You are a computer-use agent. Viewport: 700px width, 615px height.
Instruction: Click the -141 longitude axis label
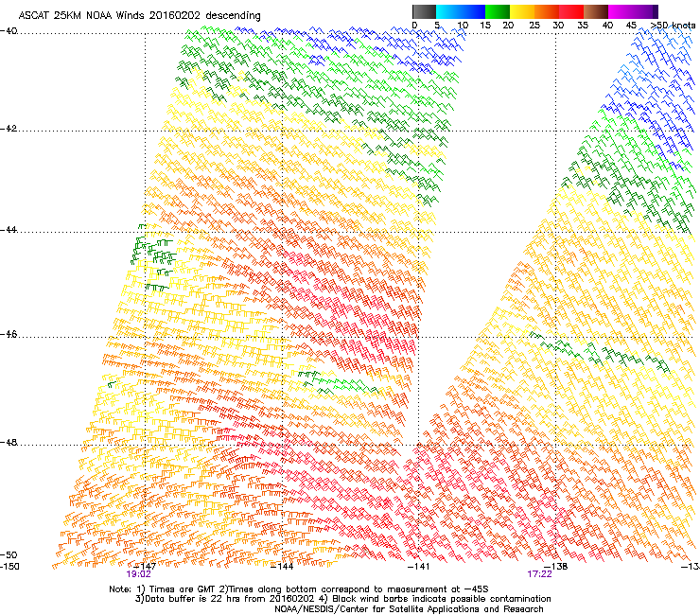coord(418,567)
